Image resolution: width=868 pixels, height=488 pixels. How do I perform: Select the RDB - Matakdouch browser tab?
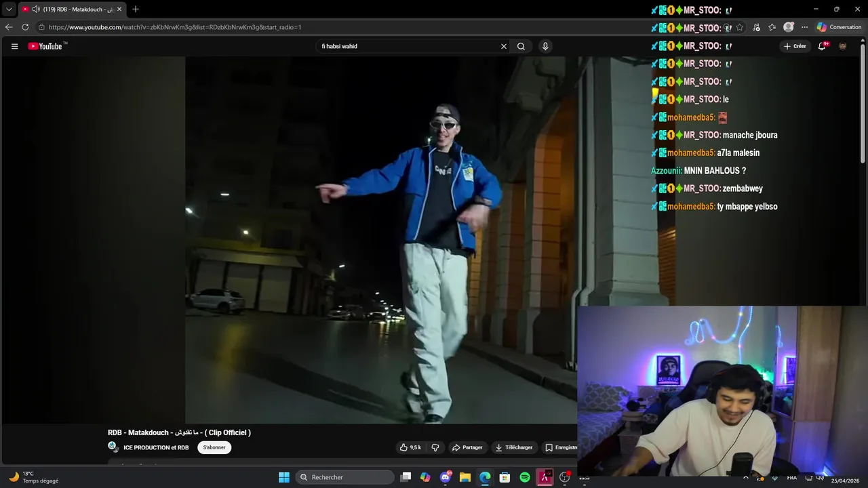pyautogui.click(x=72, y=9)
